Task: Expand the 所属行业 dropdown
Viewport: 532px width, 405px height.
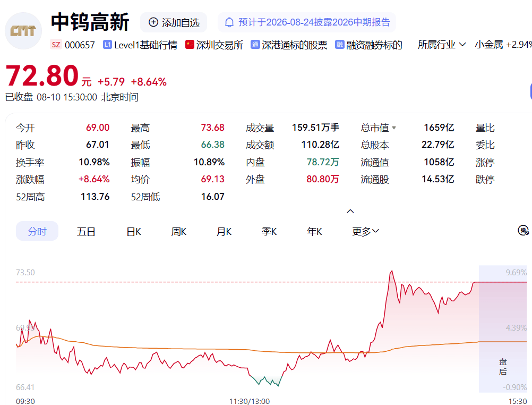Action: click(x=442, y=45)
